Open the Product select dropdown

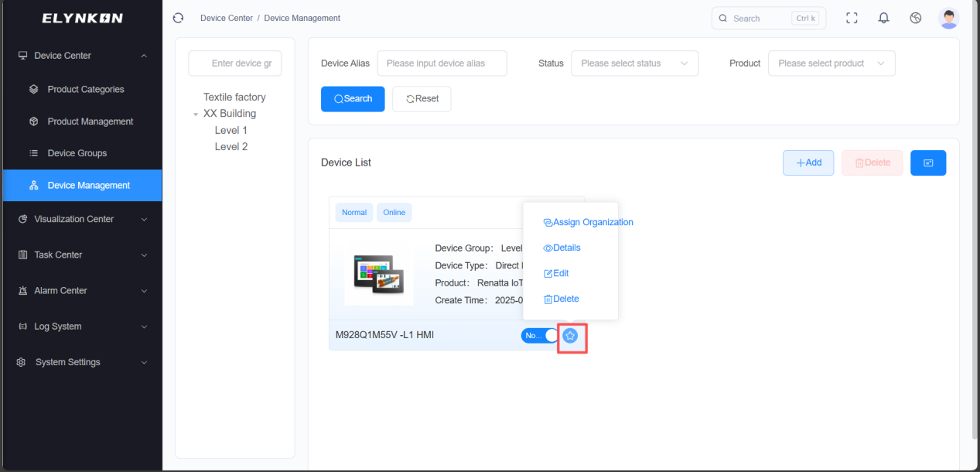click(x=831, y=63)
